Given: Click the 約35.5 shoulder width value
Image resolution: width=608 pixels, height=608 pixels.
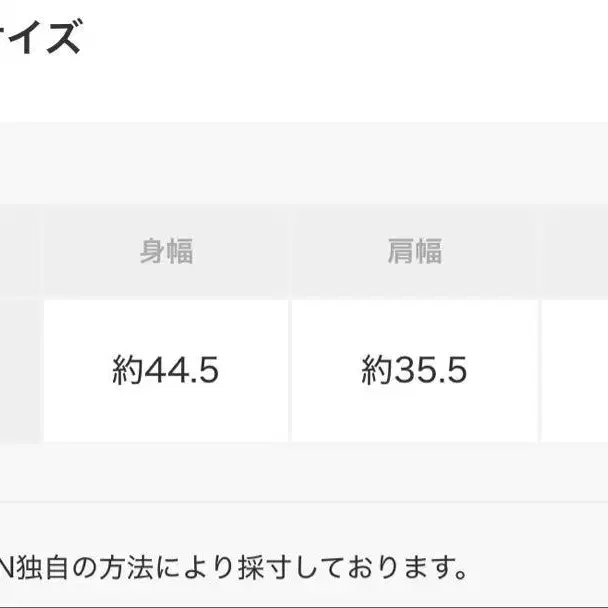Looking at the screenshot, I should pos(415,370).
